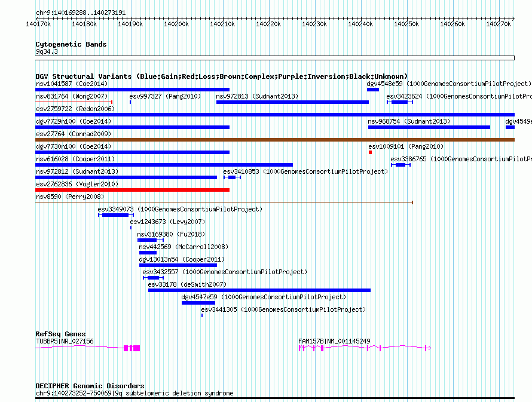
Task: Click the DGV Structural Variants track heading
Action: pos(222,76)
